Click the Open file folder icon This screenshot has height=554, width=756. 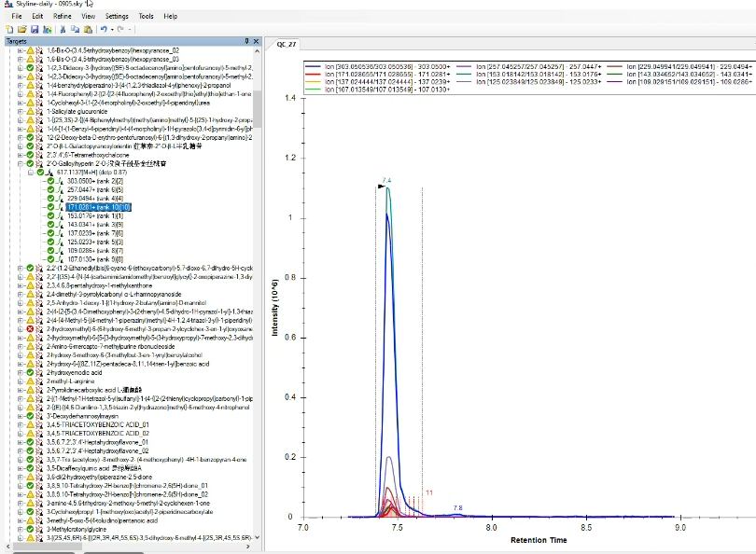[x=21, y=30]
